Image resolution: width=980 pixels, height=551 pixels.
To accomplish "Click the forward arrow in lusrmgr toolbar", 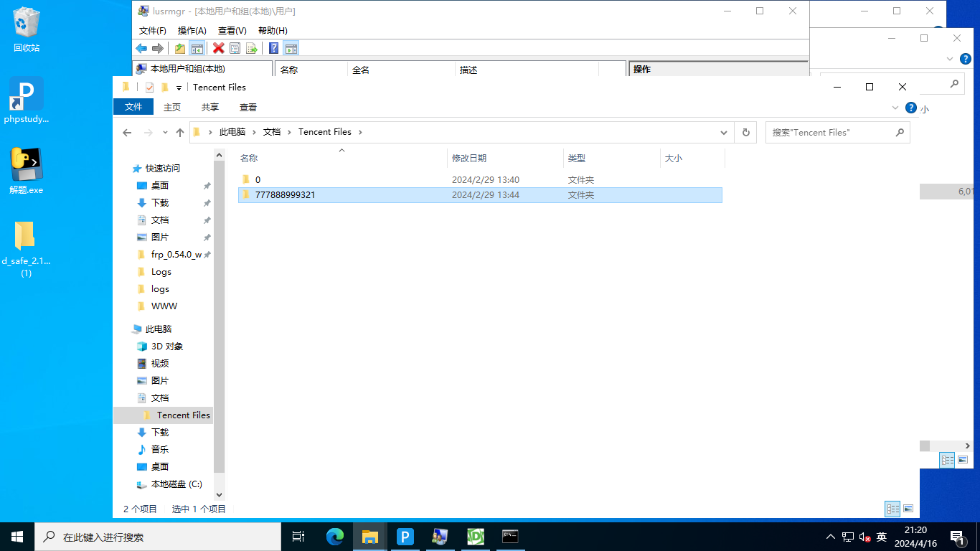I will pos(157,48).
